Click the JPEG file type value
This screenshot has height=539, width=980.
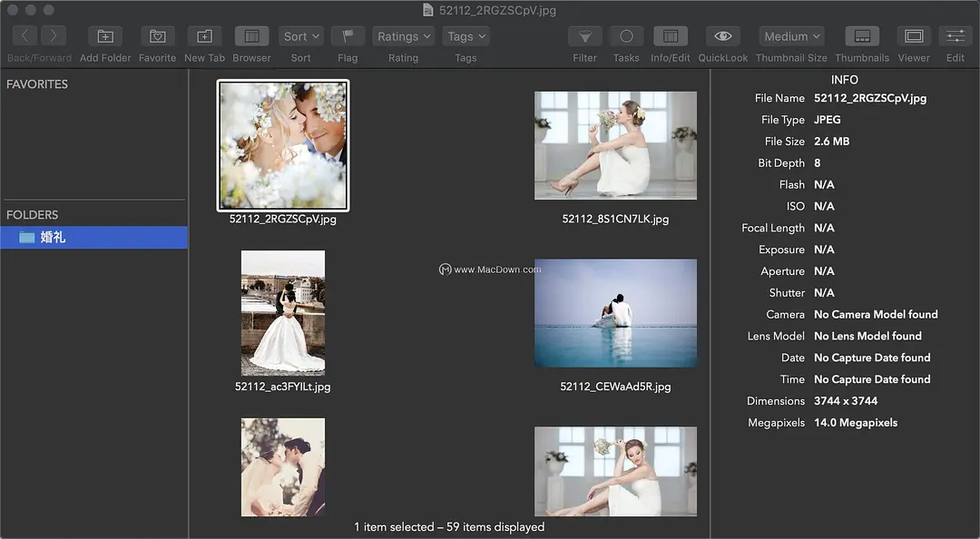pyautogui.click(x=827, y=120)
